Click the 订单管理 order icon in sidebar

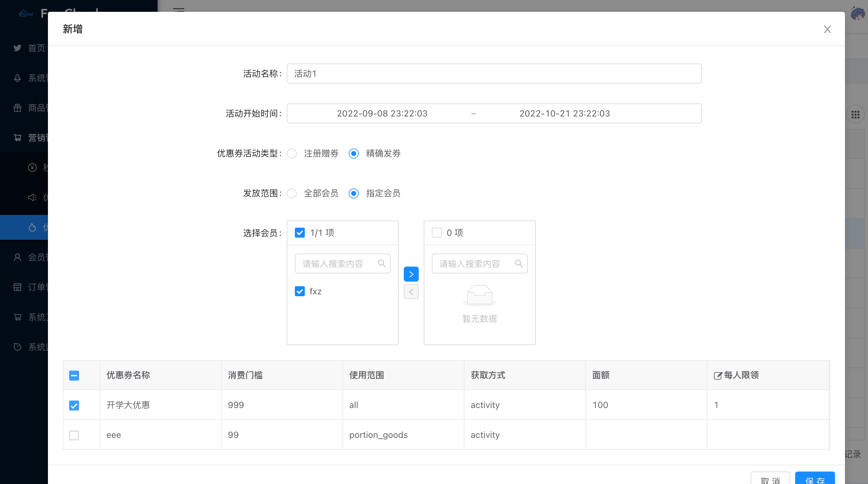point(17,287)
